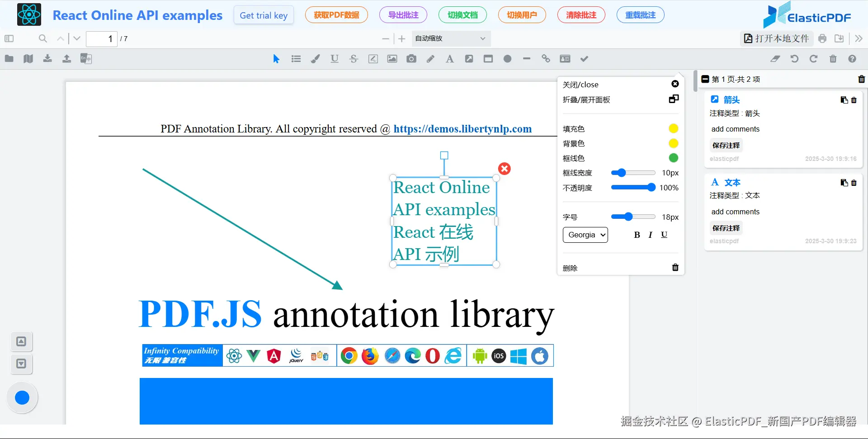Image resolution: width=868 pixels, height=439 pixels.
Task: Select the freehand pencil tool
Action: [430, 59]
